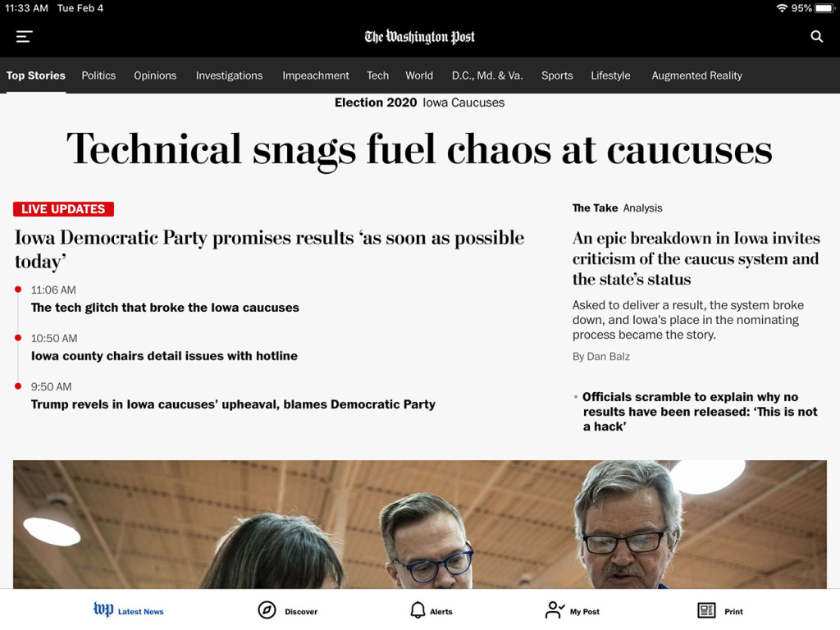Go to the World tab
The width and height of the screenshot is (840, 630).
point(419,75)
